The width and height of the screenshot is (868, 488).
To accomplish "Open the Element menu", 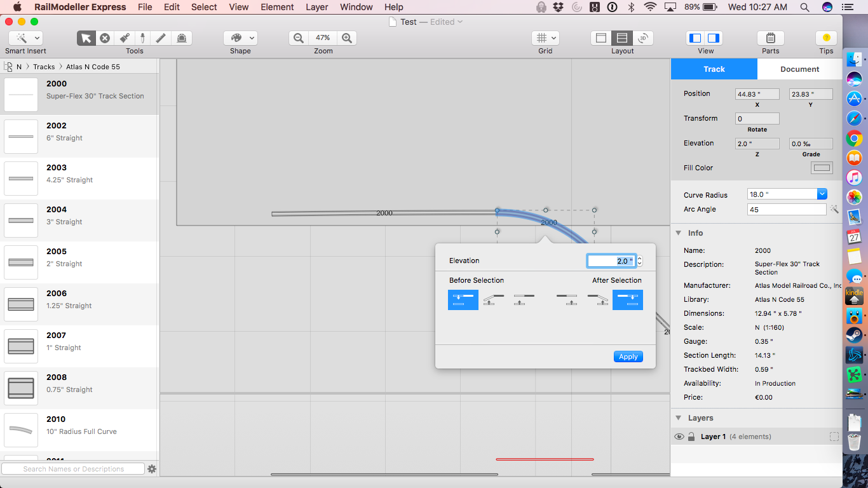I will 277,7.
